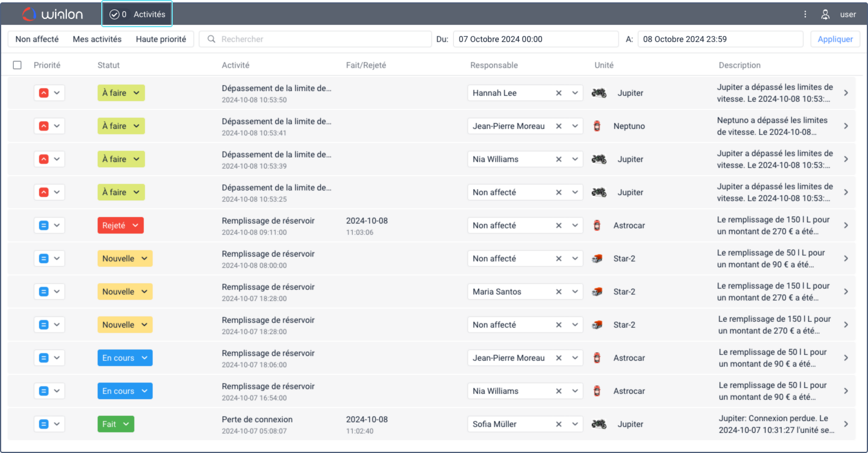Screen dimensions: 868x453
Task: Select the Mes activités filter tab
Action: (x=97, y=39)
